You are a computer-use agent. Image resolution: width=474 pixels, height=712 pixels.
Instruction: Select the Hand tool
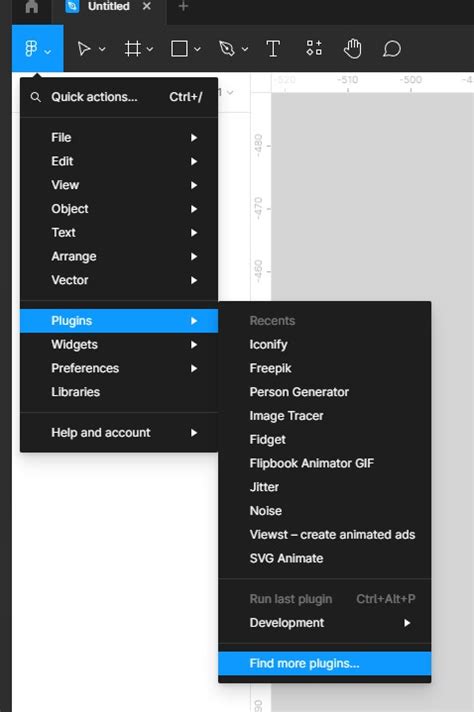point(353,49)
